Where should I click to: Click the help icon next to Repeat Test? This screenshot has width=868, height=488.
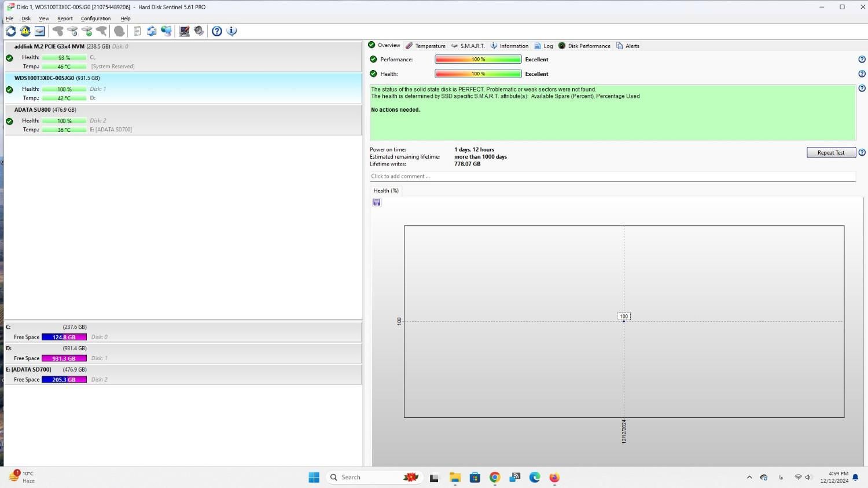tap(862, 153)
